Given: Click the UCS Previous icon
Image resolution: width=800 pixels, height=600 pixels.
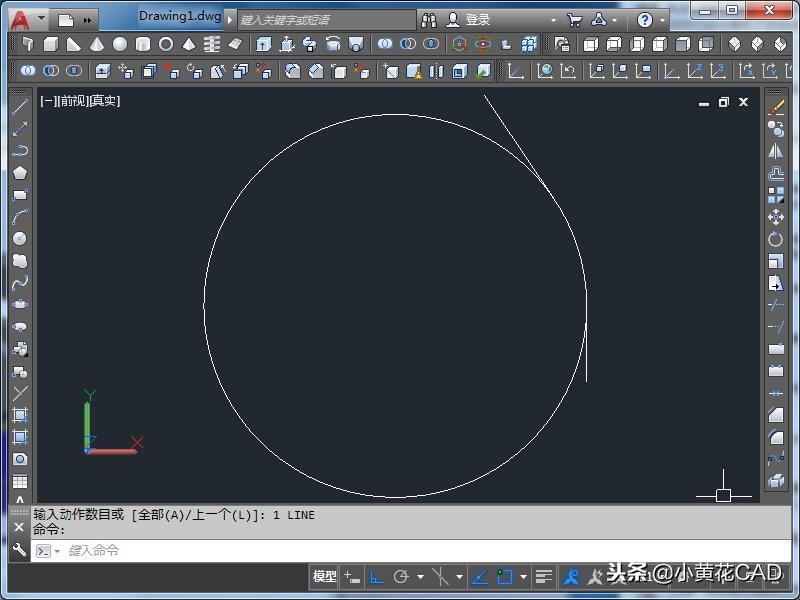Looking at the screenshot, I should pos(568,71).
